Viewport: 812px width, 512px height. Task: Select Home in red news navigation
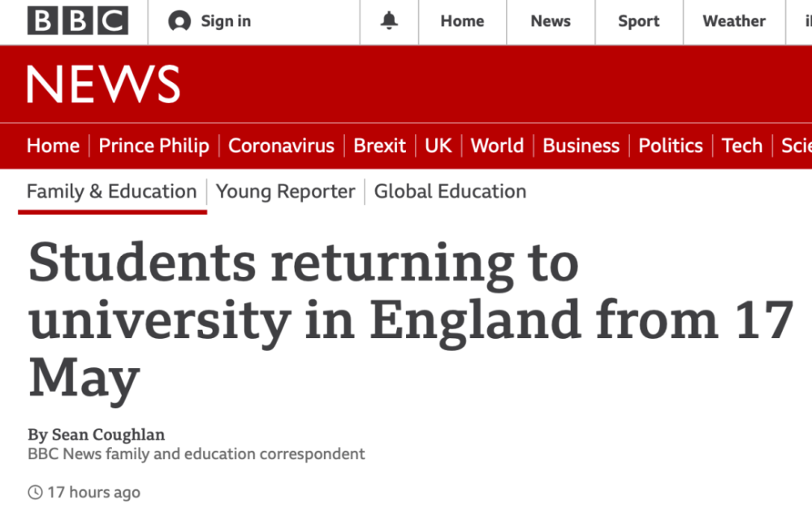[53, 145]
